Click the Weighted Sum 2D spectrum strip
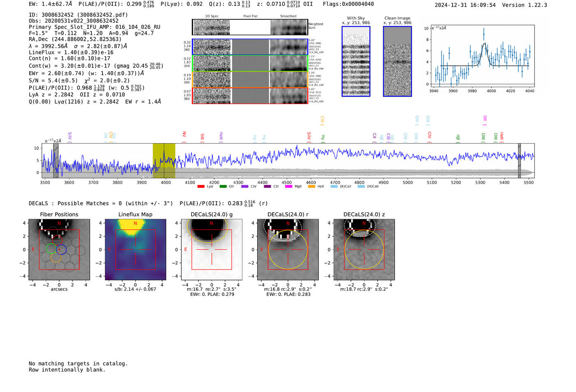Viewport: 576px width, 392px height. point(250,27)
